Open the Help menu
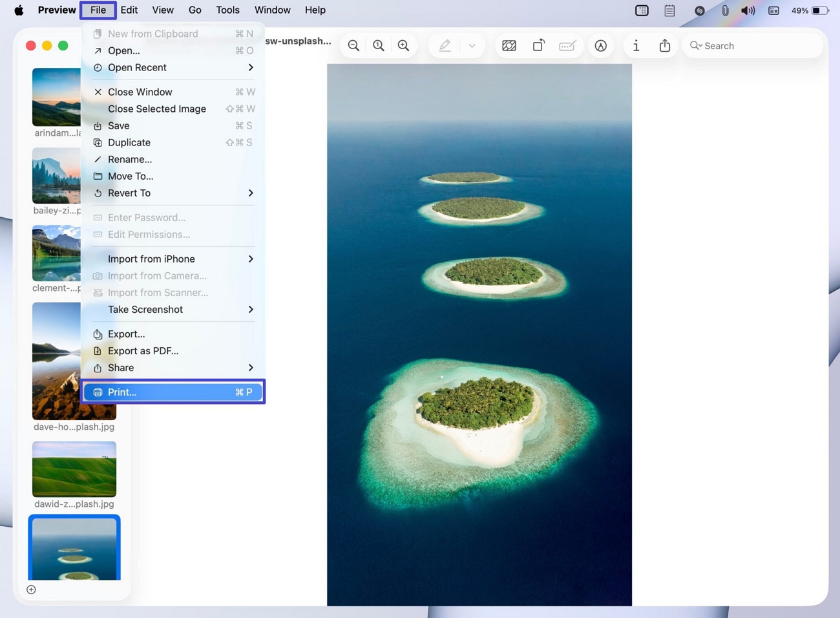 [315, 10]
